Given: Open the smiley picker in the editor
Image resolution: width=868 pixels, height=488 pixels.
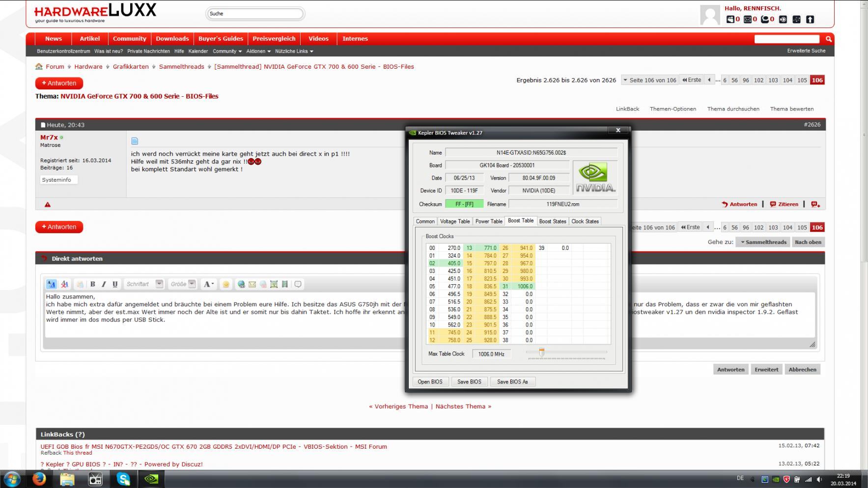Looking at the screenshot, I should [x=225, y=284].
